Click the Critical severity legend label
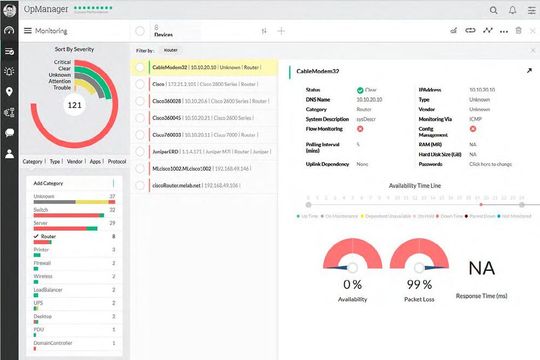The width and height of the screenshot is (540, 360). pos(62,62)
